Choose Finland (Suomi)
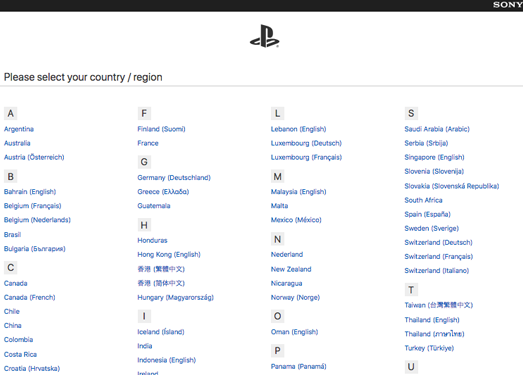 click(161, 129)
